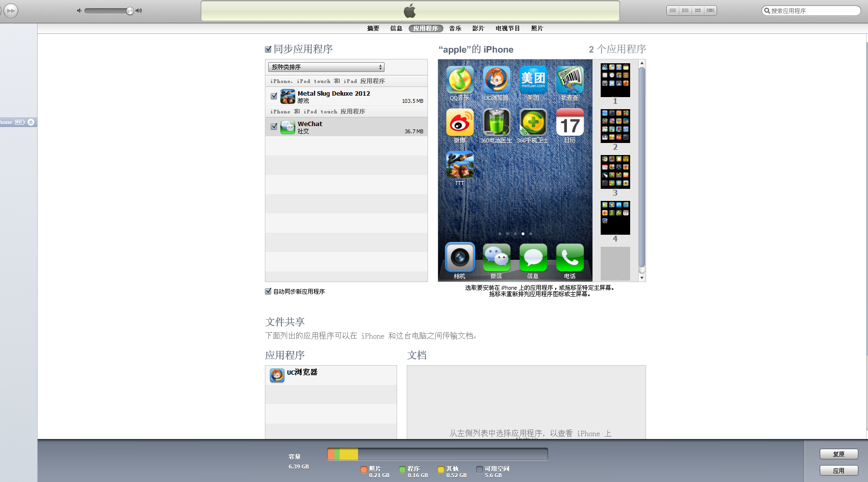
Task: Switch to the 音乐 tab
Action: pos(454,28)
